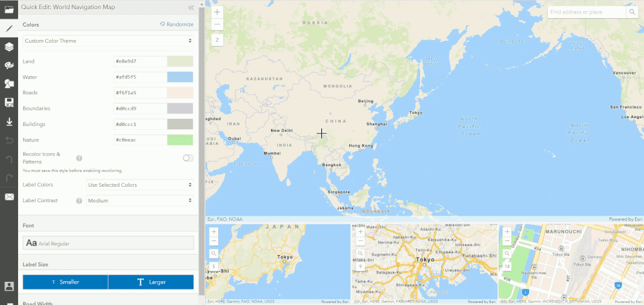Click the Smaller label size button
Viewport: 644px width, 305px height.
coord(65,282)
